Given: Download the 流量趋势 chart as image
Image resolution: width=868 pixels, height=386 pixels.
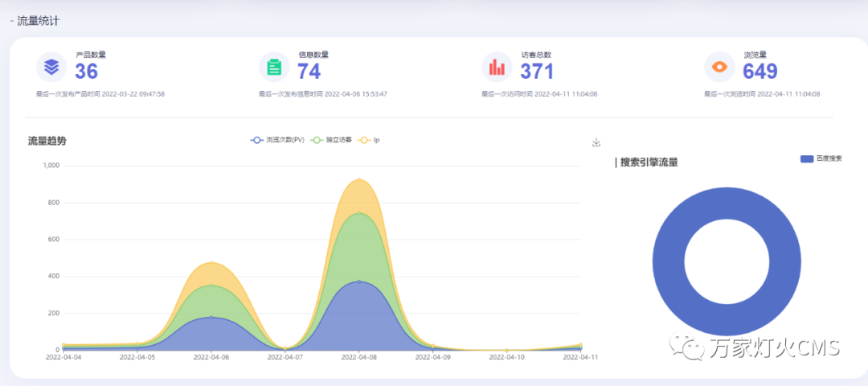Looking at the screenshot, I should coord(596,142).
